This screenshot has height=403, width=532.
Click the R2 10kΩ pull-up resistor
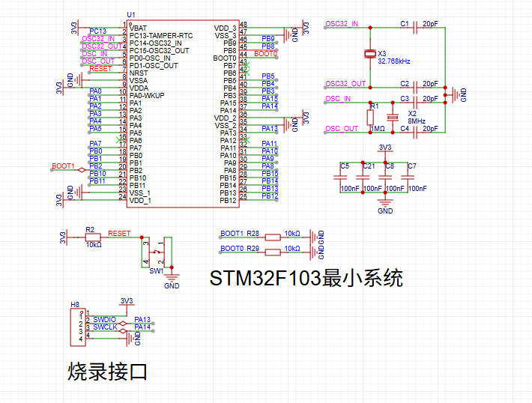click(x=92, y=237)
